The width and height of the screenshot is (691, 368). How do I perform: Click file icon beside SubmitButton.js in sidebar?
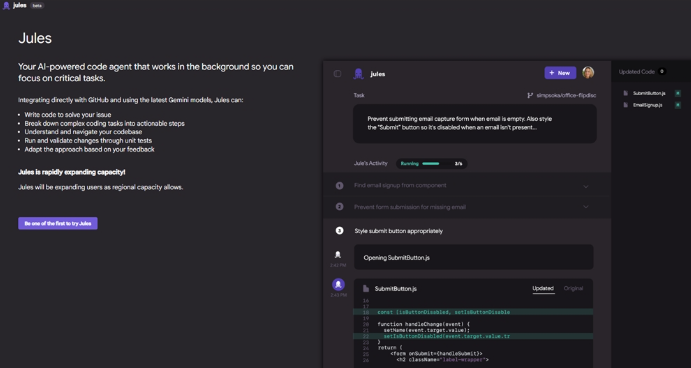[x=625, y=93]
